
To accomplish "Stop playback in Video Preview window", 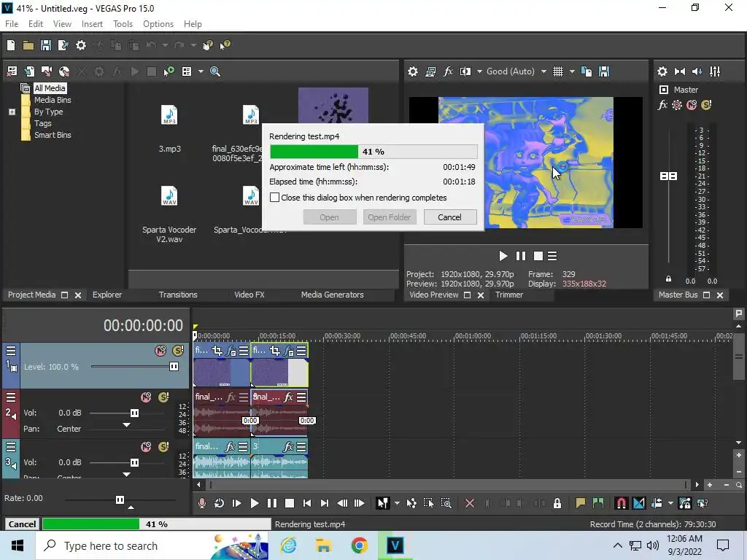I will point(538,256).
